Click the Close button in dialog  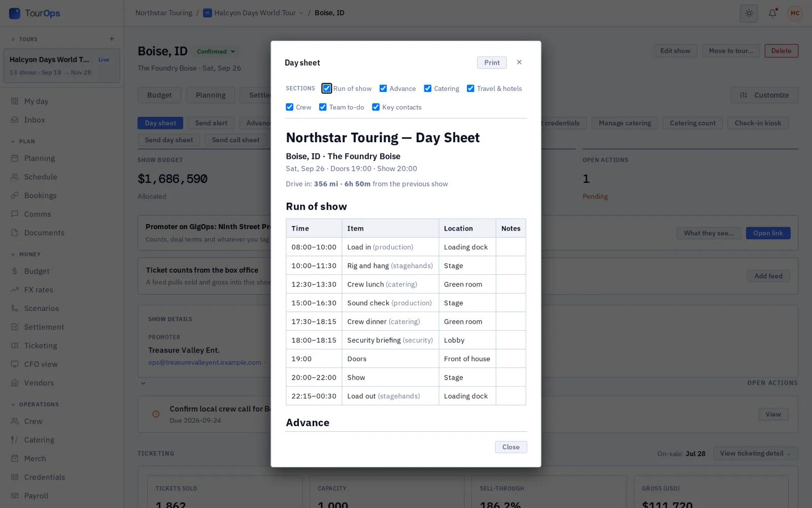tap(511, 447)
